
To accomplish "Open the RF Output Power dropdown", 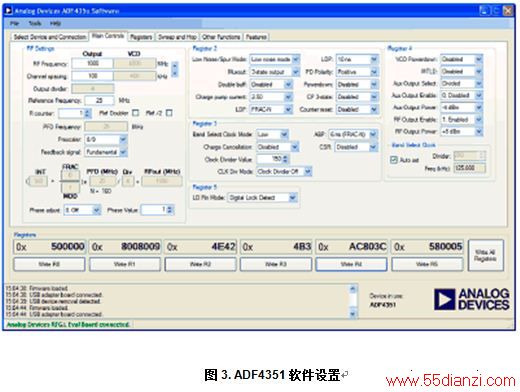I will 479,132.
